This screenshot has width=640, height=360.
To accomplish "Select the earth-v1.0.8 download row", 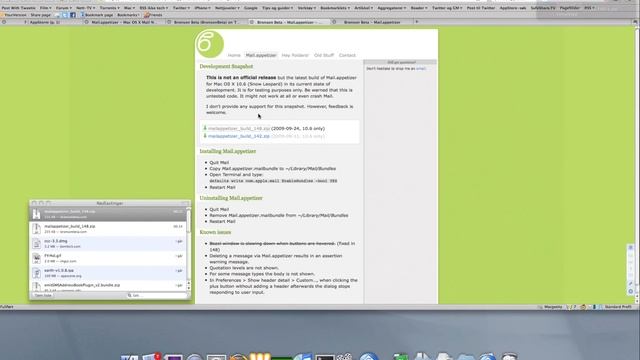I will tap(108, 273).
